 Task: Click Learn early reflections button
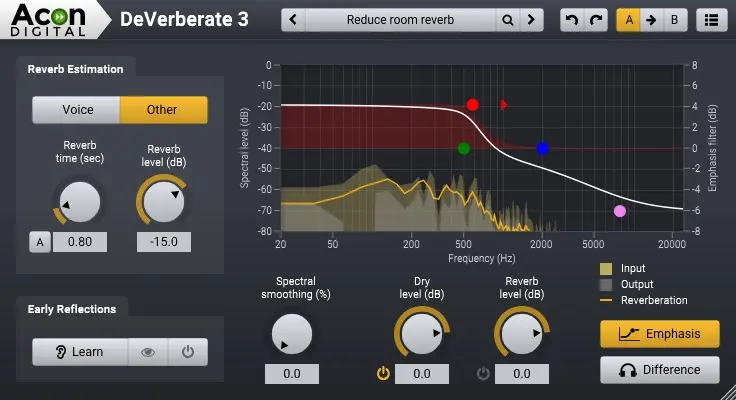coord(80,352)
